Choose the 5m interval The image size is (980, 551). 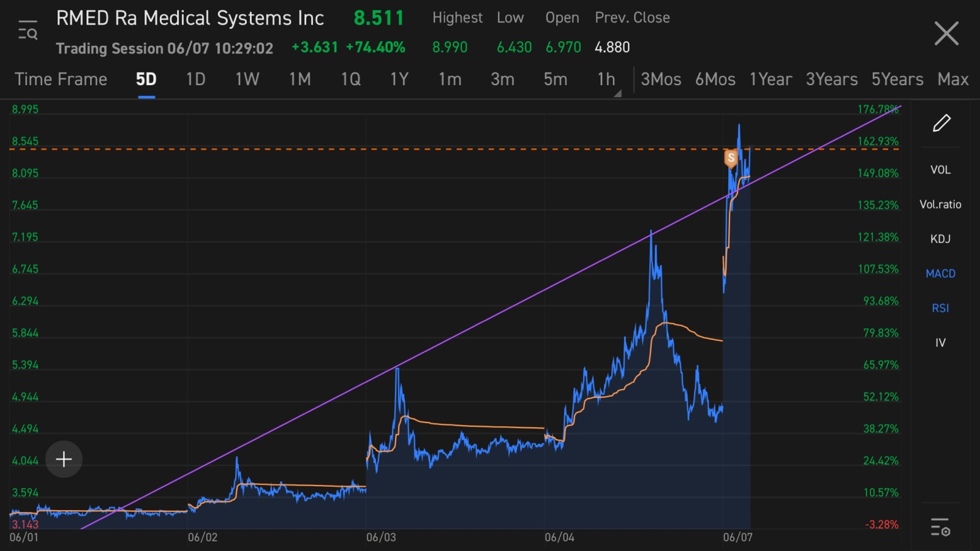click(x=556, y=80)
